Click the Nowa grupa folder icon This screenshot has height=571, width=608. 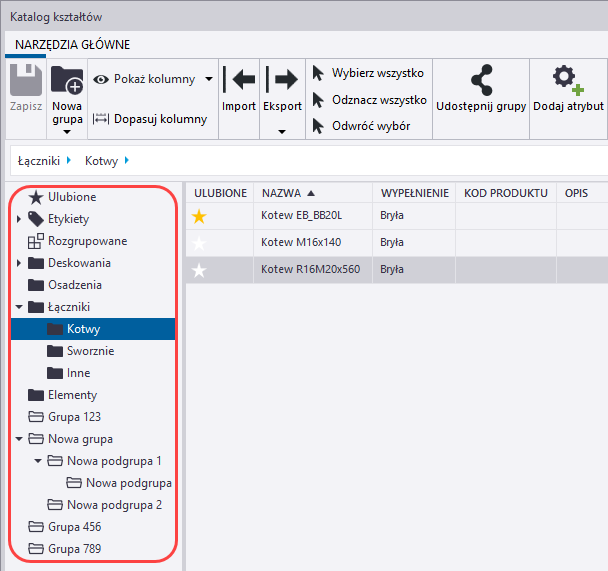67,79
